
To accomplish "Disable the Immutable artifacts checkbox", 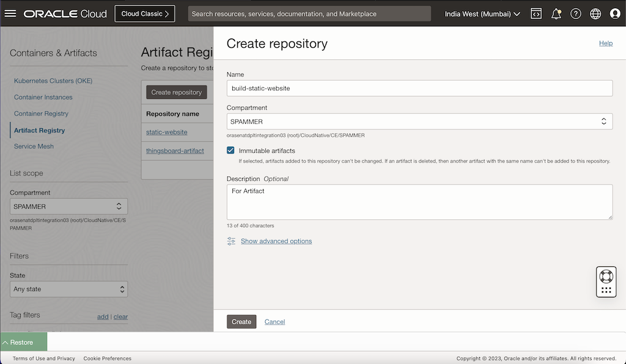I will (x=230, y=150).
